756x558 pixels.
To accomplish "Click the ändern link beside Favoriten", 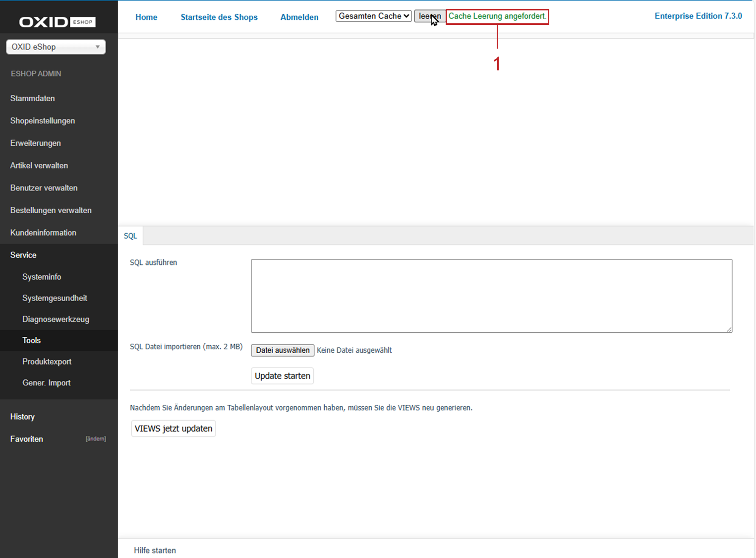I will pos(96,439).
